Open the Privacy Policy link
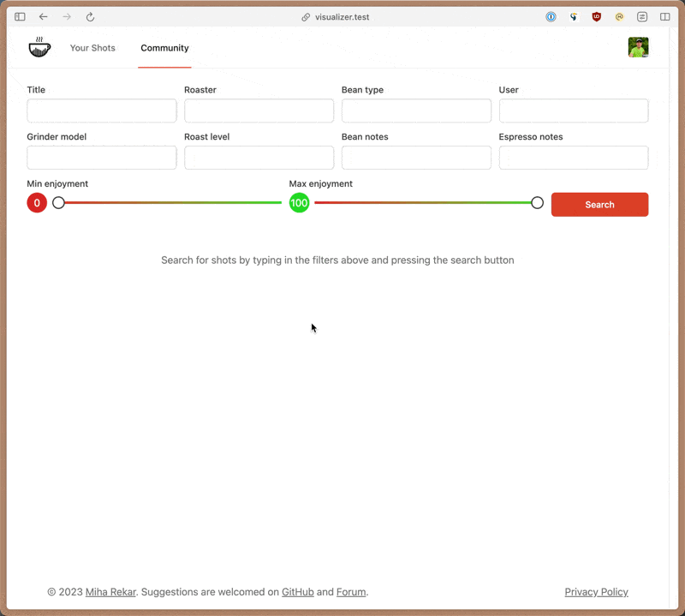 coord(596,592)
